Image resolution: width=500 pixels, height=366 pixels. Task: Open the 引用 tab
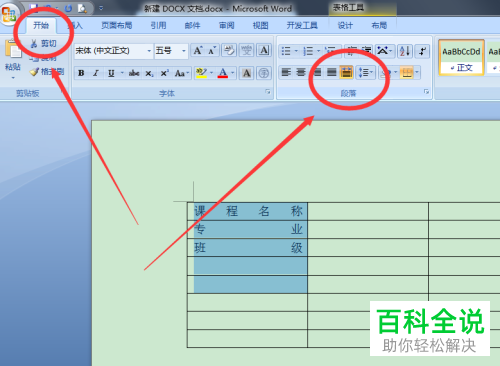pyautogui.click(x=158, y=25)
